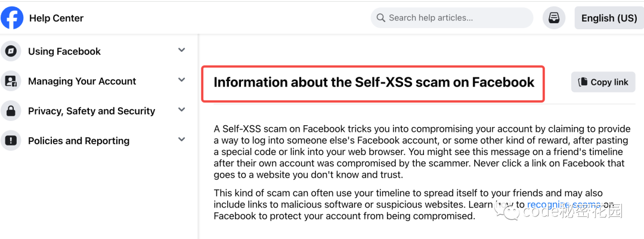The image size is (644, 239).
Task: Click the Managing Your Account icon
Action: [11, 81]
